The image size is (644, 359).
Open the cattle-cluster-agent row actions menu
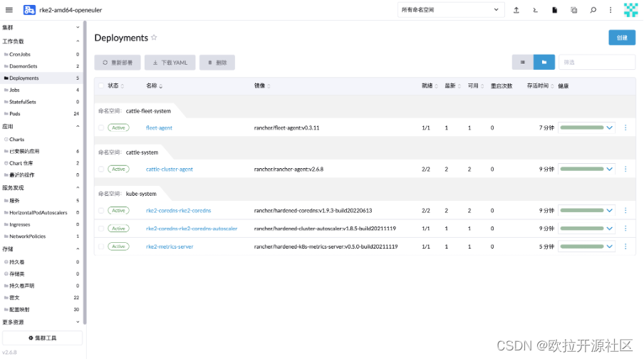pyautogui.click(x=625, y=169)
